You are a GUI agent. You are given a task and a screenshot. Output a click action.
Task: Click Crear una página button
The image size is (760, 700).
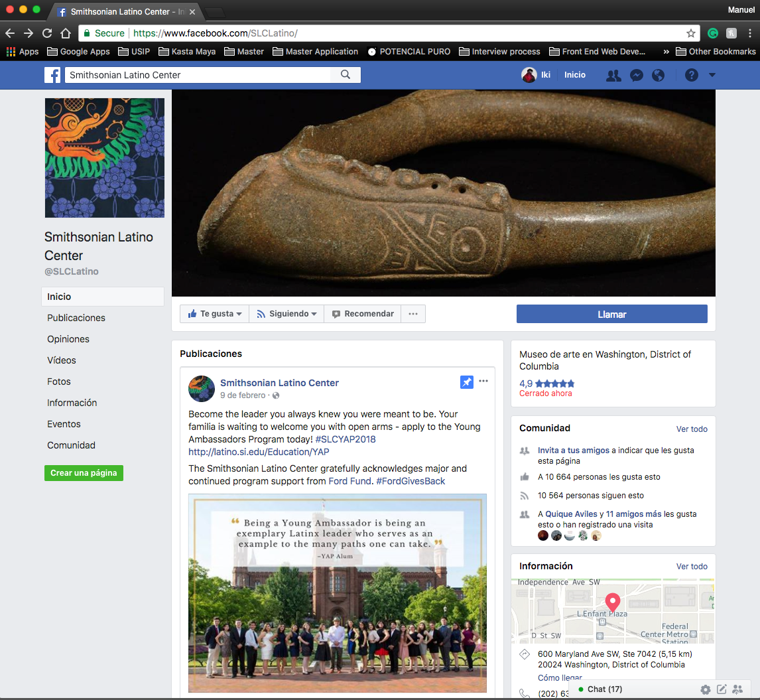click(84, 473)
